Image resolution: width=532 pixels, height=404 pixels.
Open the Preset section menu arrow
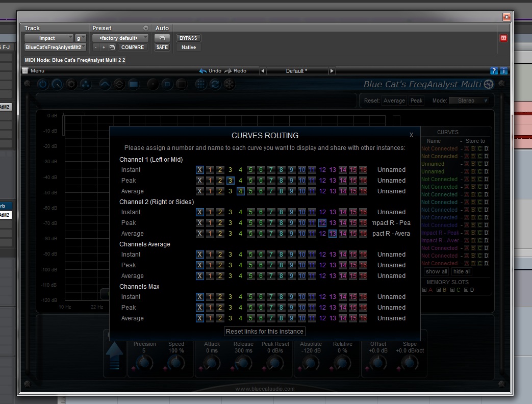pyautogui.click(x=146, y=28)
